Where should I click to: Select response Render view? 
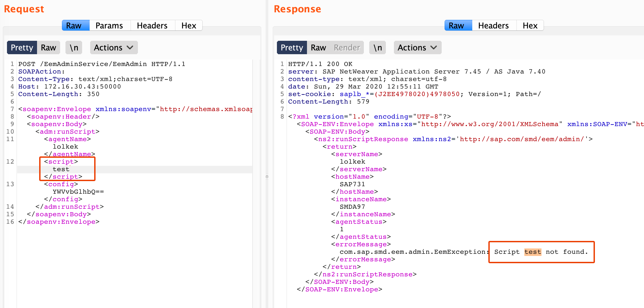point(347,47)
